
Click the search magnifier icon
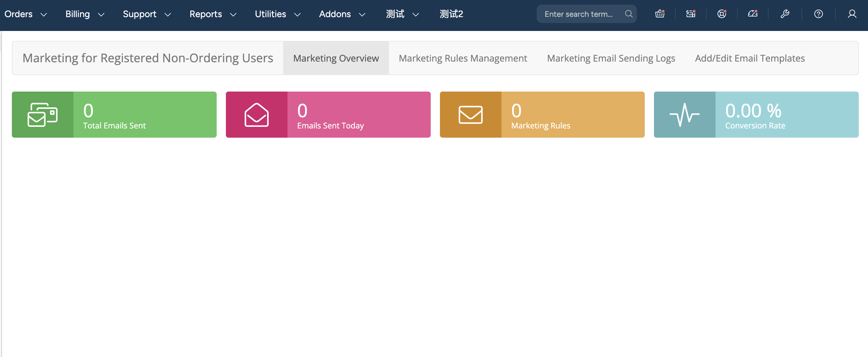click(628, 14)
